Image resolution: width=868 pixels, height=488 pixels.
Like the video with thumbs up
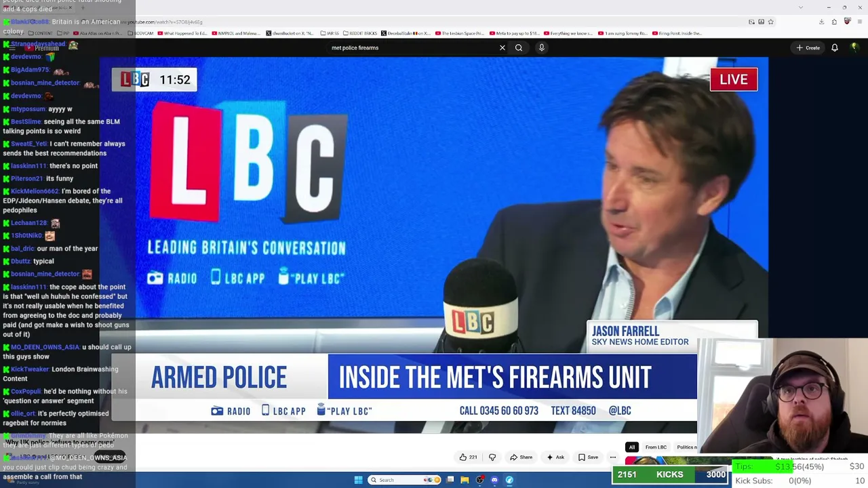[x=468, y=457]
